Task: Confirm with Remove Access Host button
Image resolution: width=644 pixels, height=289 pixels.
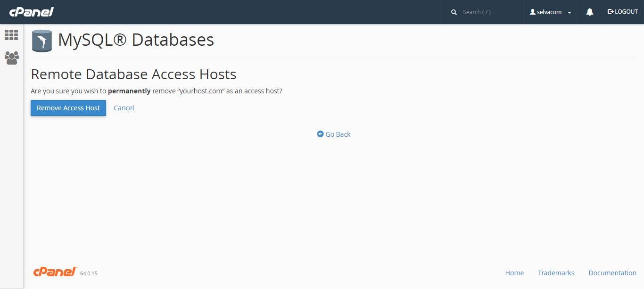Action: (68, 108)
